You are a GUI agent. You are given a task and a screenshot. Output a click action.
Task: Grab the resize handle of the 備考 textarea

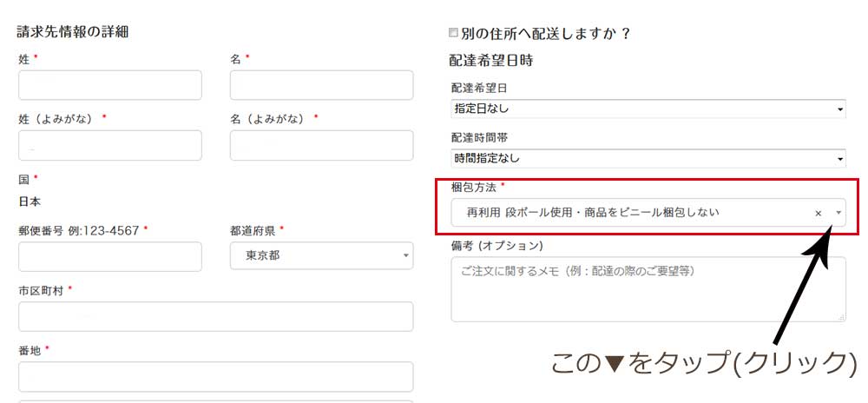(x=841, y=318)
